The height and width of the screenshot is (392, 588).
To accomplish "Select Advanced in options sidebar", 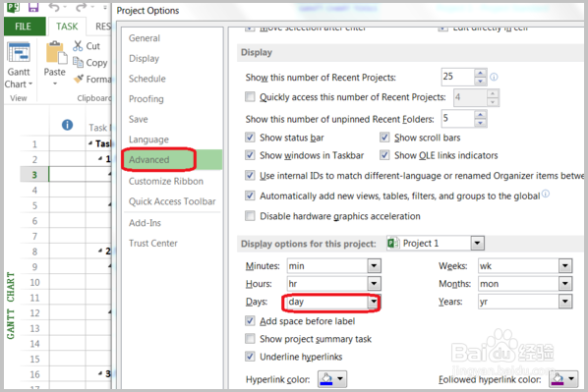I will (x=172, y=159).
